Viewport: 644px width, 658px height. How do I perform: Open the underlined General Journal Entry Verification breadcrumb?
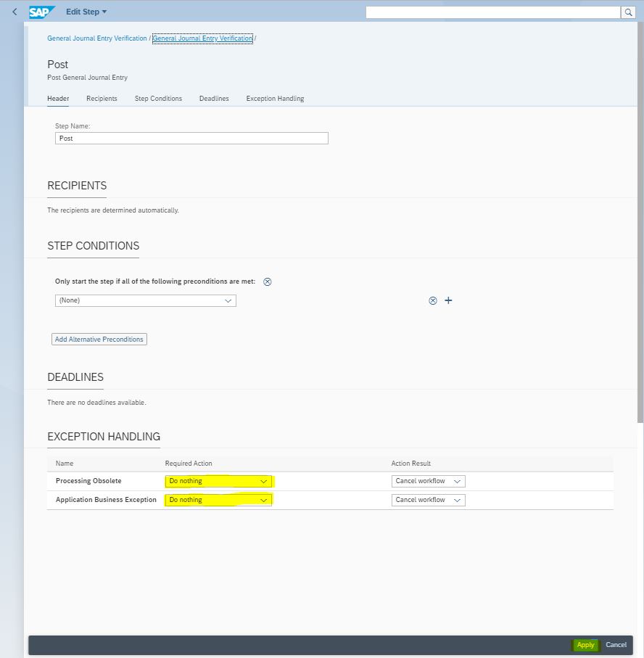point(202,38)
